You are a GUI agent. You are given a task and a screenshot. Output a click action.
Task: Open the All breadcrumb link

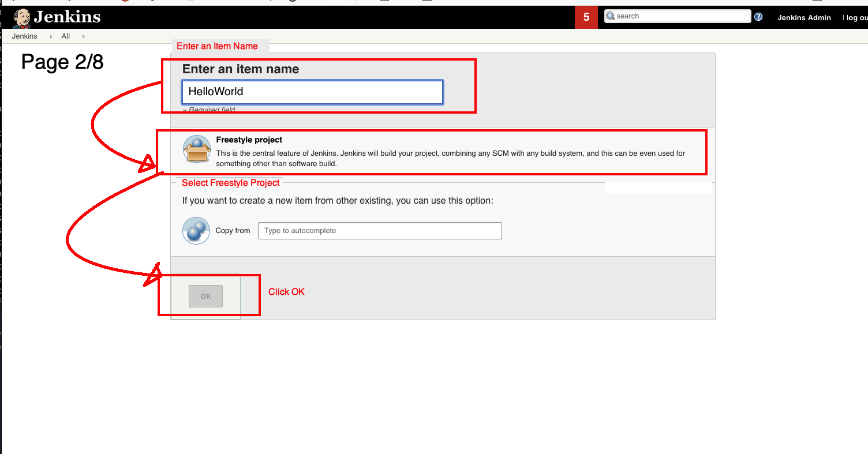click(66, 36)
